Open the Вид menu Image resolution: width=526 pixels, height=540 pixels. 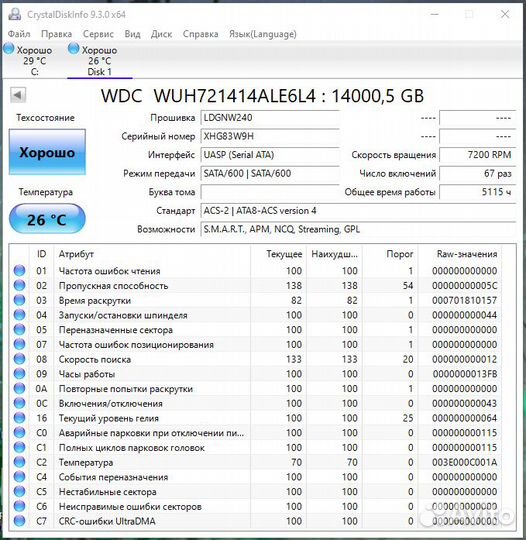[x=132, y=34]
